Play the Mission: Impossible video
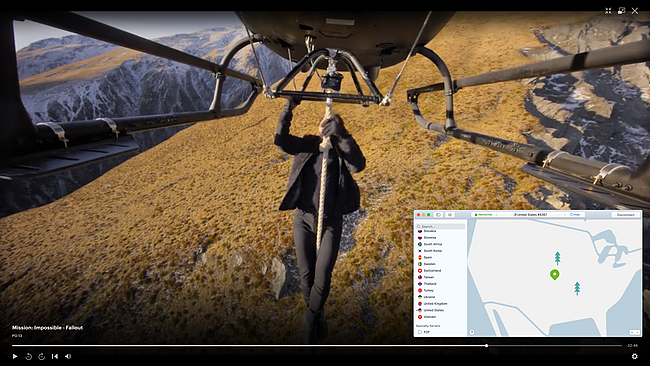The height and width of the screenshot is (366, 650). (15, 356)
